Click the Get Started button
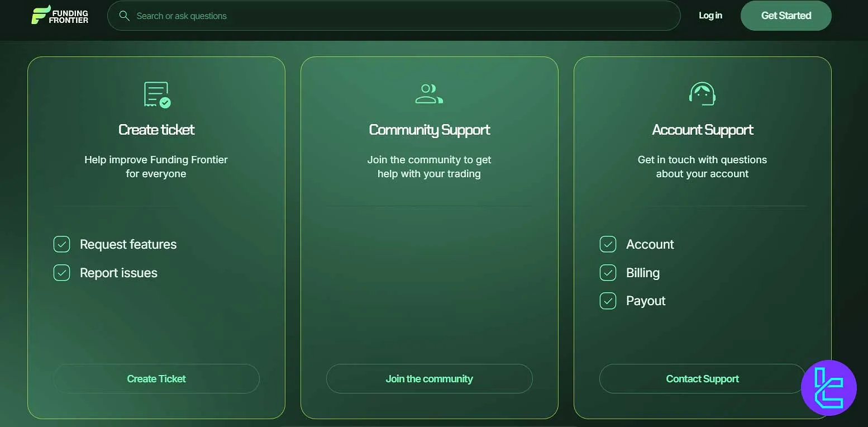The width and height of the screenshot is (868, 427). click(x=785, y=16)
